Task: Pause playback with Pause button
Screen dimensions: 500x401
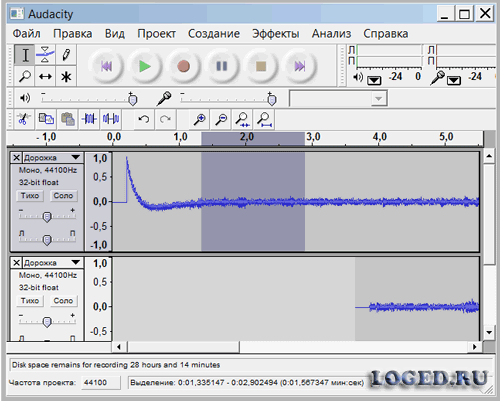Action: coord(222,66)
